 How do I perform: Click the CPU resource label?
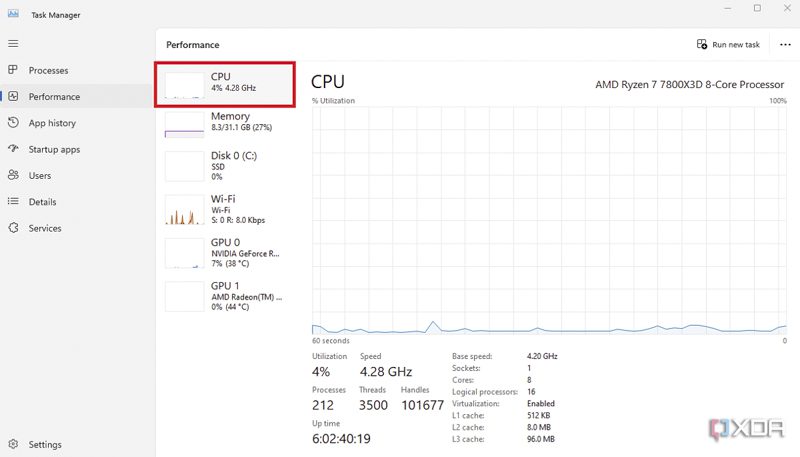220,77
